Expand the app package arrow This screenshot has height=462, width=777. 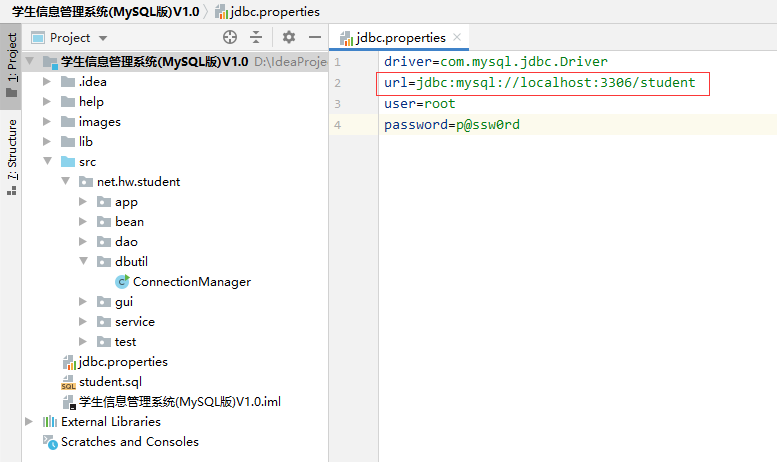83,201
